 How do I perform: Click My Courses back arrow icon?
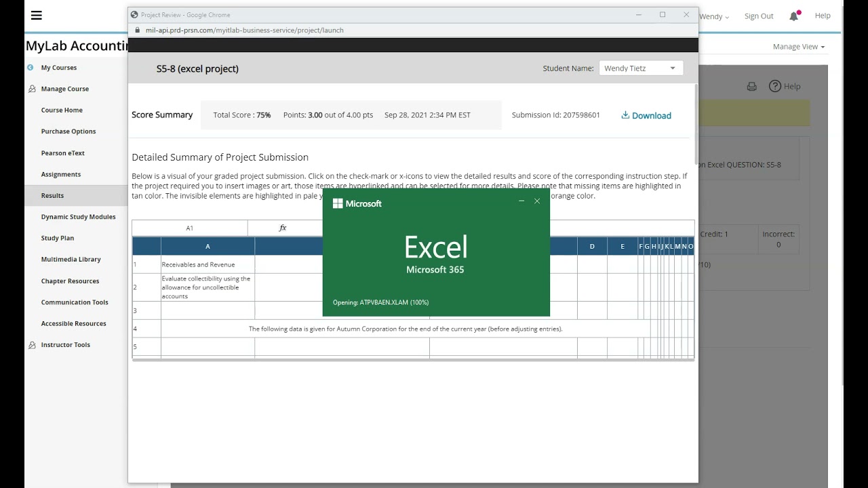(x=31, y=67)
